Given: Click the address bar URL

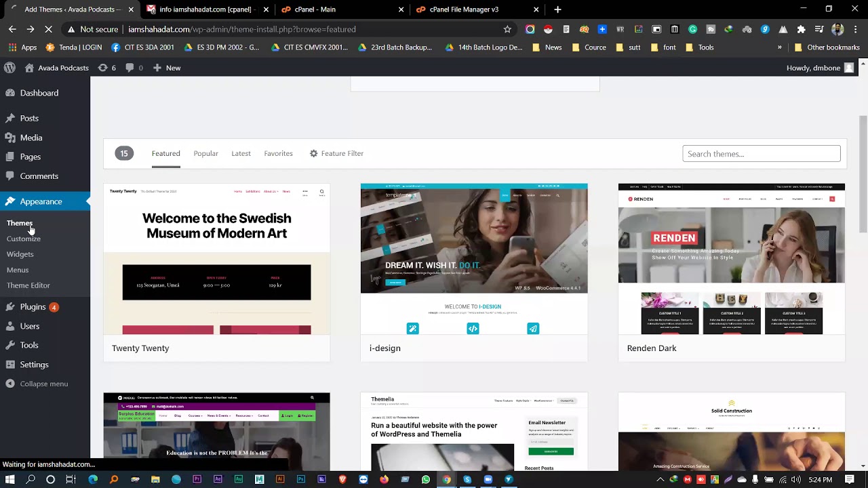Looking at the screenshot, I should click(x=242, y=29).
